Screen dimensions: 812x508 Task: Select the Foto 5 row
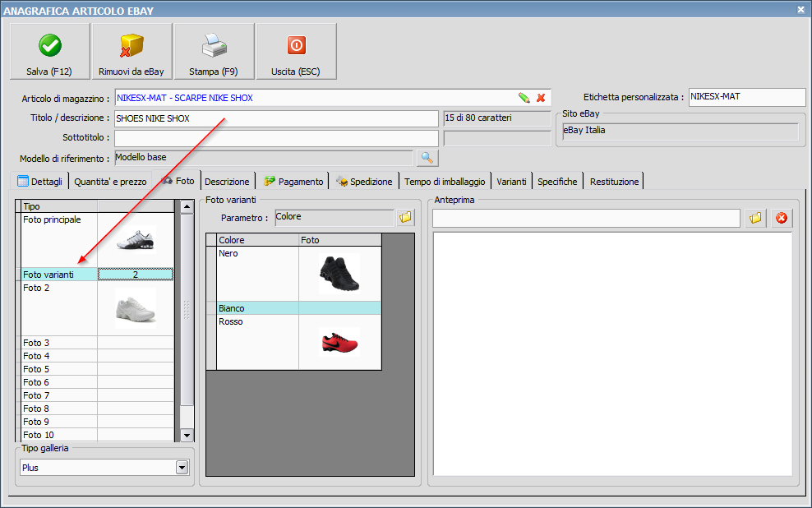point(97,369)
